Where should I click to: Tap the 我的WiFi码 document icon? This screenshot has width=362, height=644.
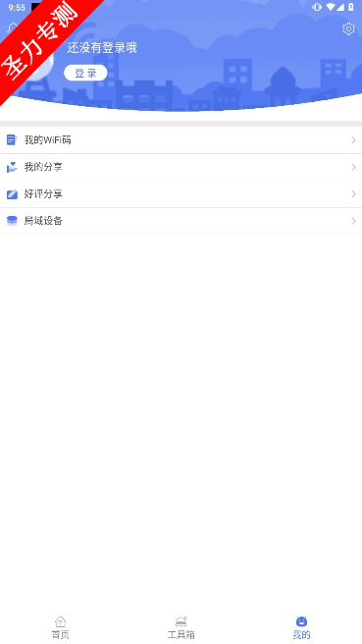12,140
